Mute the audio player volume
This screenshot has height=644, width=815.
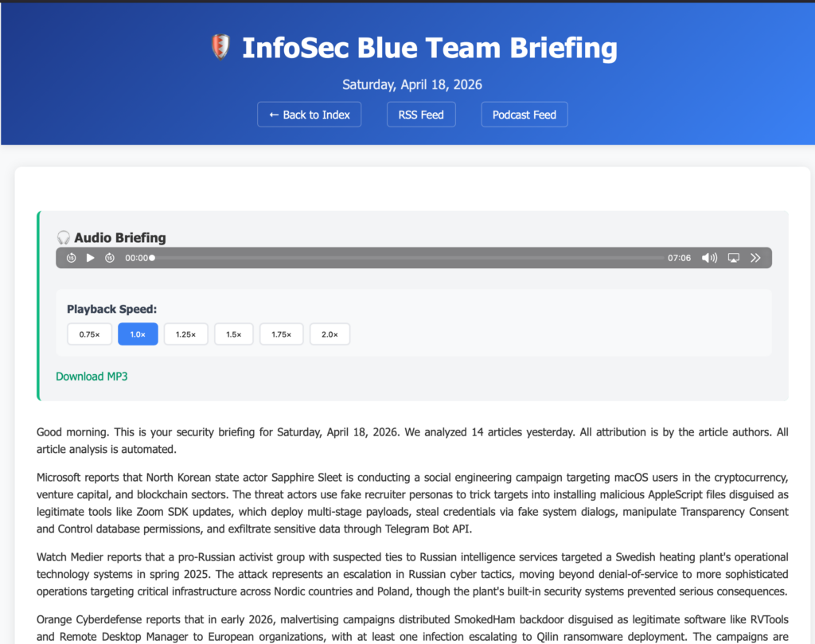point(708,258)
